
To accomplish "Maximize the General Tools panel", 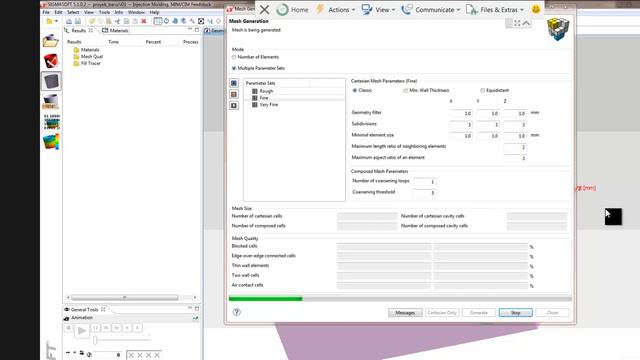I will [197, 309].
